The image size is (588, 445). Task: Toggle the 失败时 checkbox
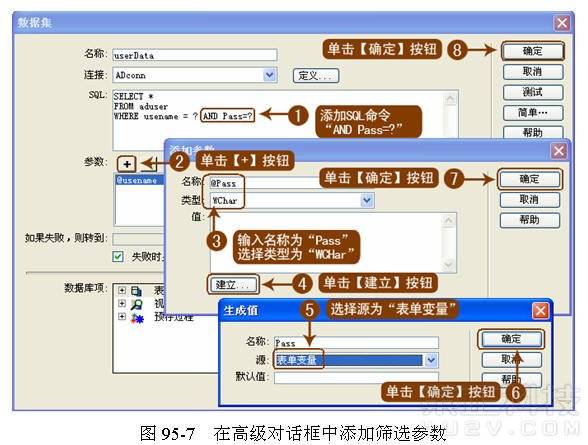[118, 256]
